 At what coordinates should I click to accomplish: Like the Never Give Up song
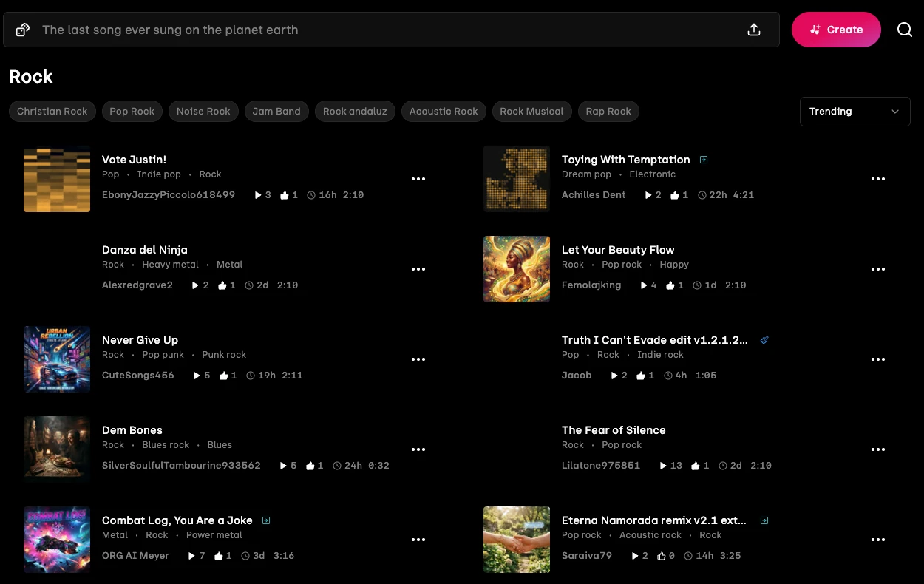(x=224, y=376)
